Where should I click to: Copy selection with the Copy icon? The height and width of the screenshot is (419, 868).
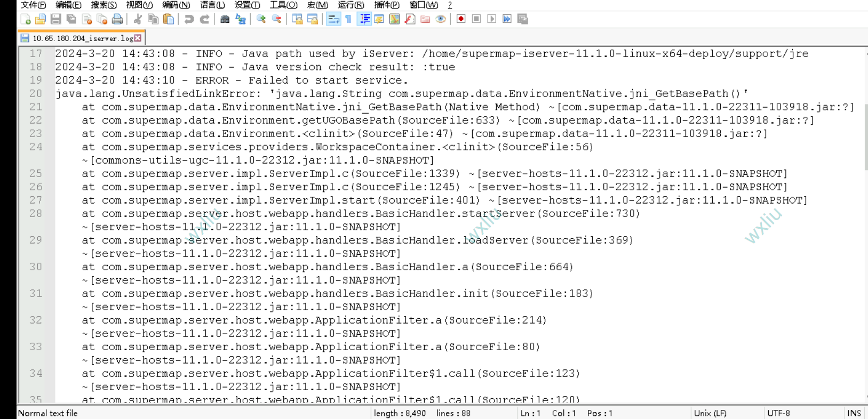click(153, 19)
